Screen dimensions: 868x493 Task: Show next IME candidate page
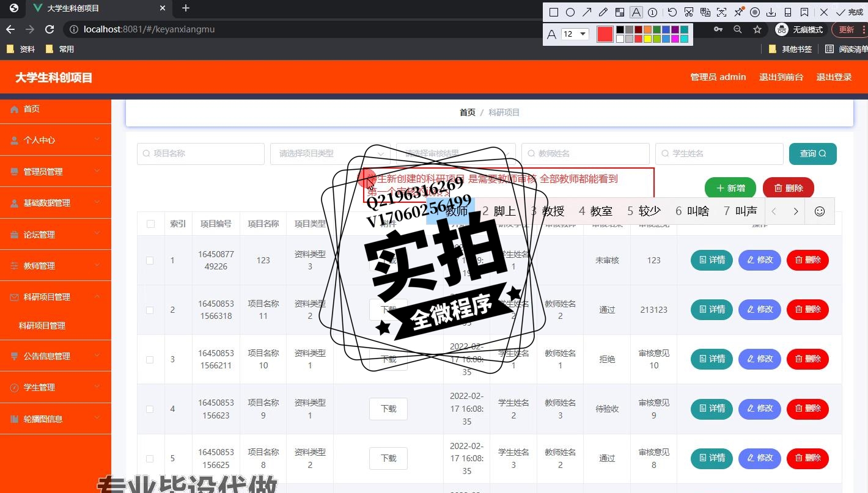click(x=795, y=211)
